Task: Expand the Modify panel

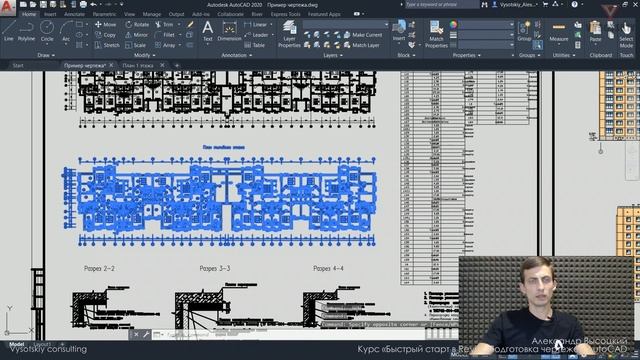Action: pyautogui.click(x=144, y=55)
